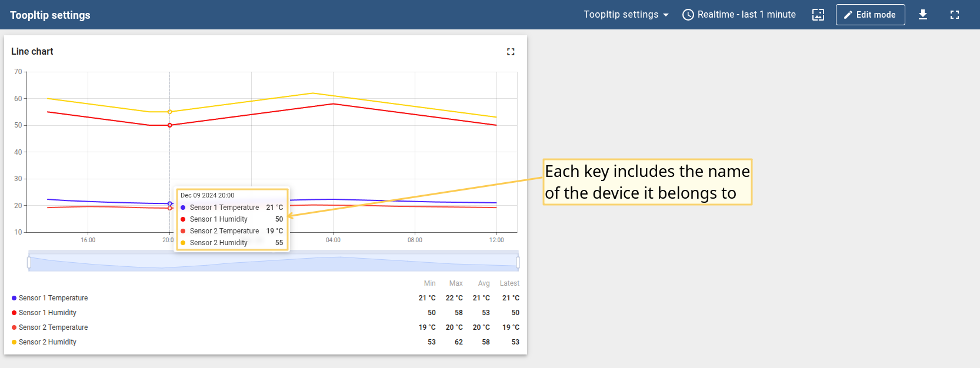Image resolution: width=980 pixels, height=368 pixels.
Task: Expand dashboard to fullscreen from header
Action: pyautogui.click(x=954, y=15)
